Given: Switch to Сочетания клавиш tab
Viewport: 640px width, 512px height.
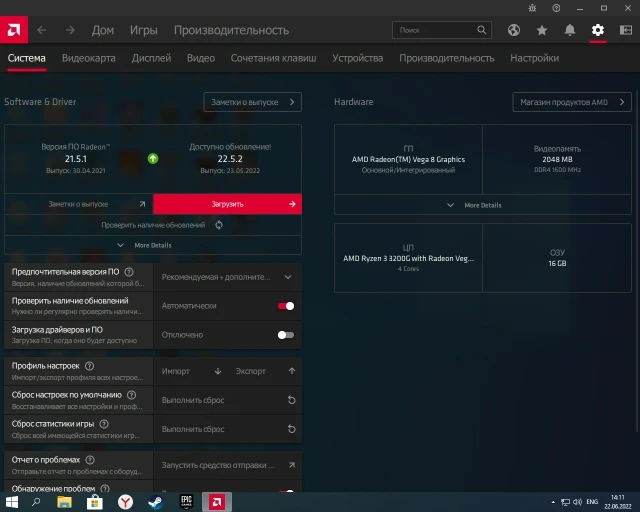Looking at the screenshot, I should (x=273, y=58).
